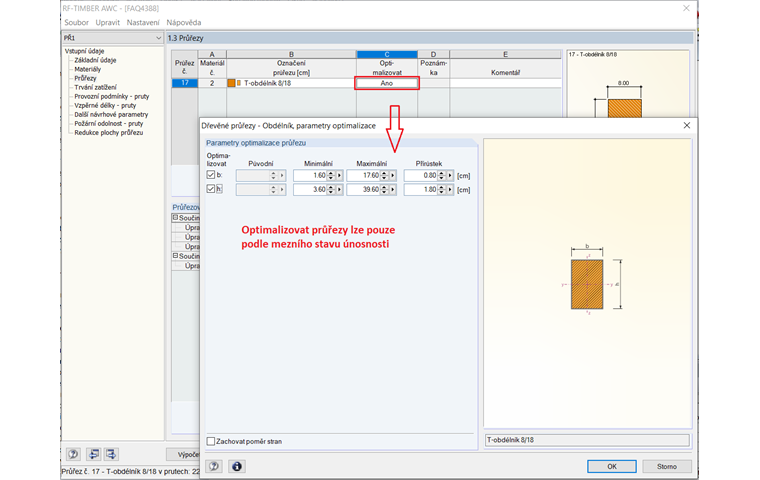Open arrow menu beside Přírůstek h value 1.80
Screen dimensions: 760x480
pos(450,190)
